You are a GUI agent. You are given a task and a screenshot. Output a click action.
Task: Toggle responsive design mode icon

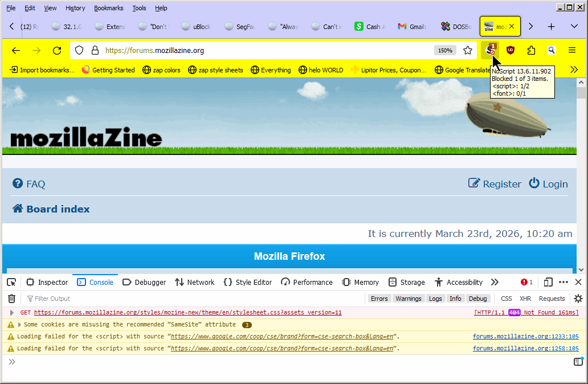coord(548,283)
